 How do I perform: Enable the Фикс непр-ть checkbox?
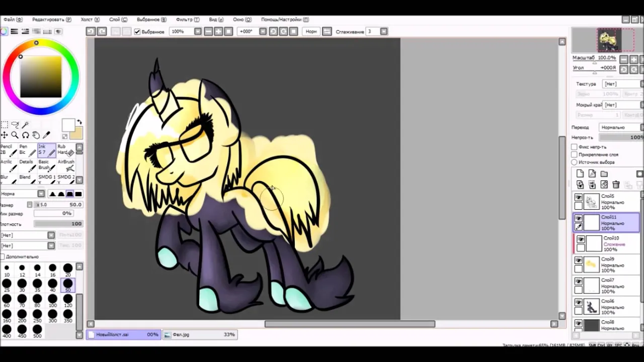574,147
